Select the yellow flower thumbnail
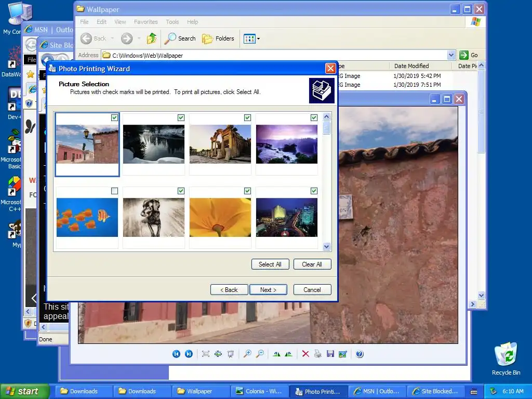 click(220, 217)
